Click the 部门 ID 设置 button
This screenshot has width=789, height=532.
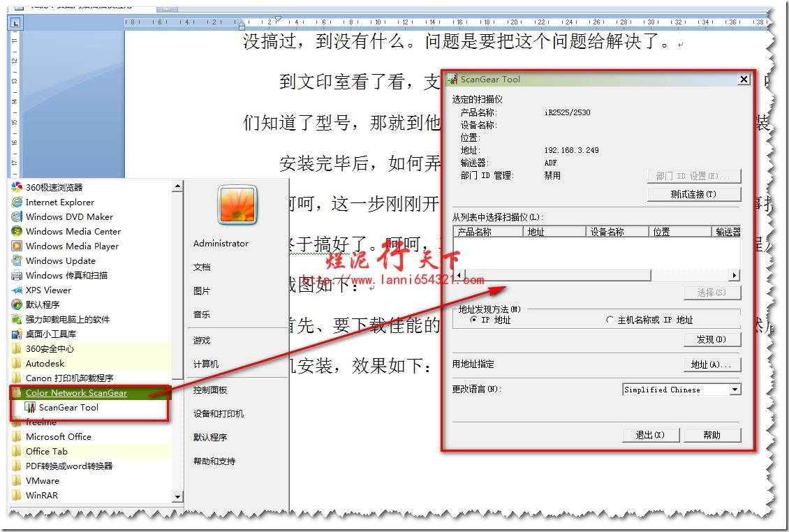click(x=694, y=176)
